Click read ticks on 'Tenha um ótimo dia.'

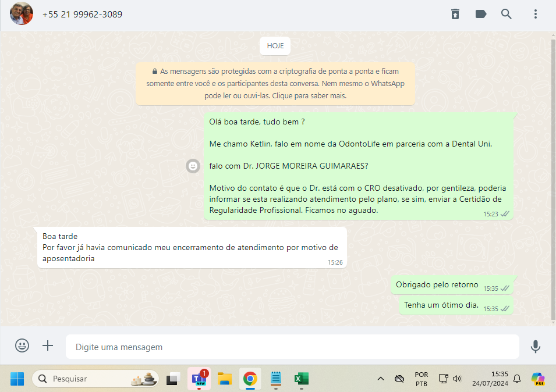click(505, 309)
